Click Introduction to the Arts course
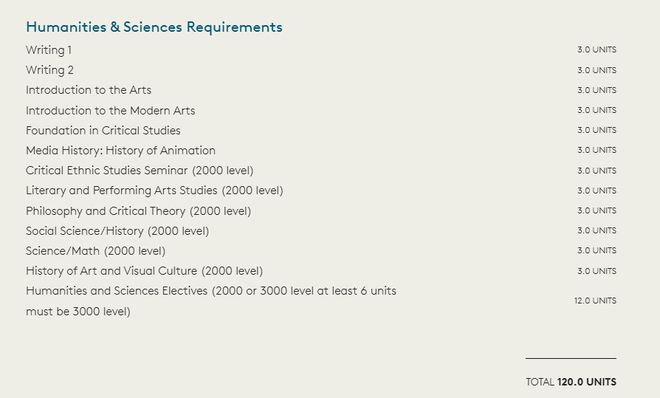660x398 pixels. click(88, 90)
